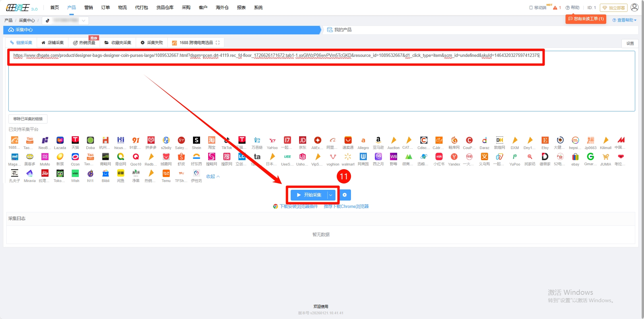Click the user avatar icon
The width and height of the screenshot is (644, 319).
[634, 7]
